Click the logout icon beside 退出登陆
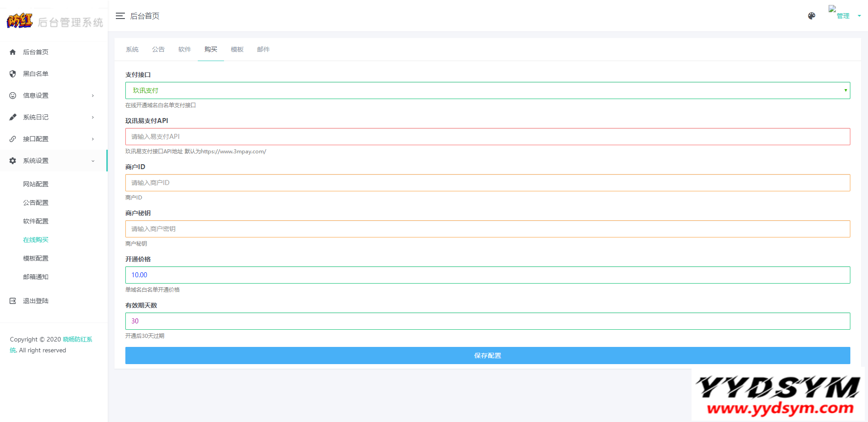The width and height of the screenshot is (868, 422). point(13,301)
